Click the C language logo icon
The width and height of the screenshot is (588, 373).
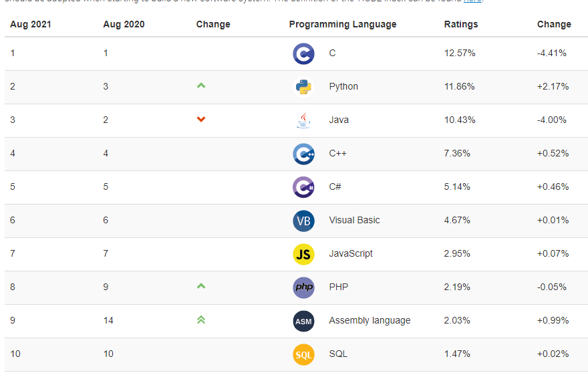(x=303, y=53)
